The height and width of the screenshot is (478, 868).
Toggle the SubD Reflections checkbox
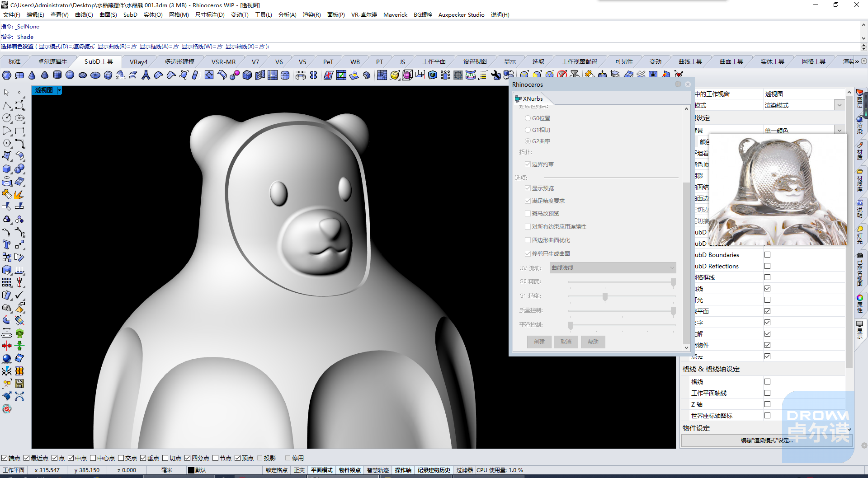tap(767, 266)
